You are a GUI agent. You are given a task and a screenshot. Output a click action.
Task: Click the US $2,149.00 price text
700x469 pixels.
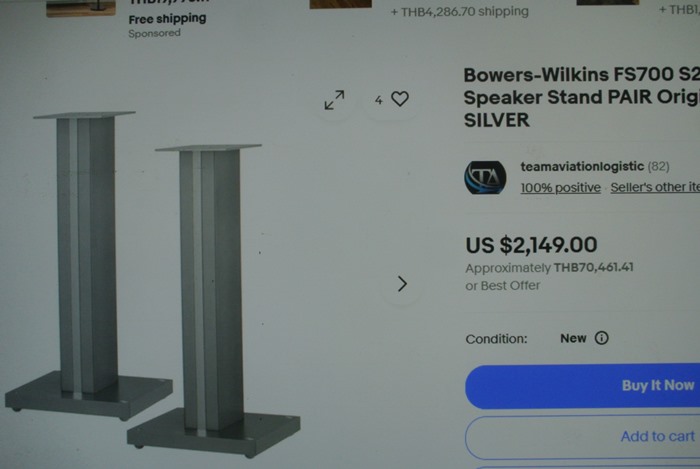tap(531, 245)
